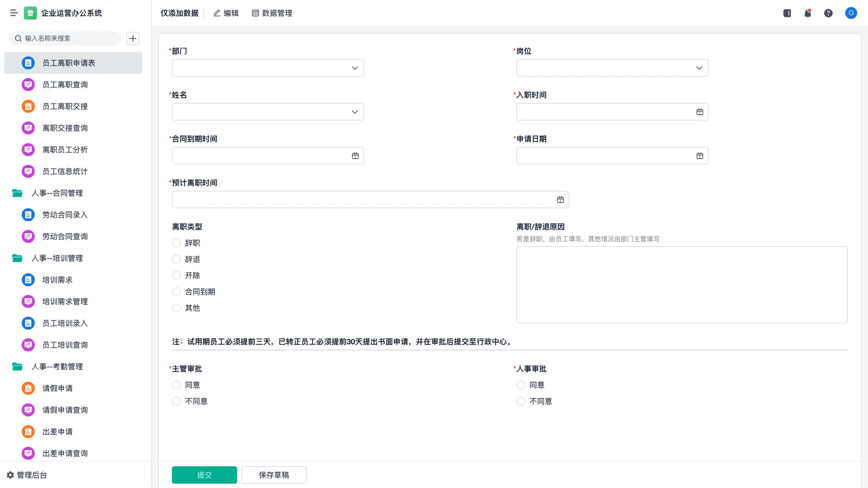Click the folder icon of 人事--合同管理

point(16,192)
